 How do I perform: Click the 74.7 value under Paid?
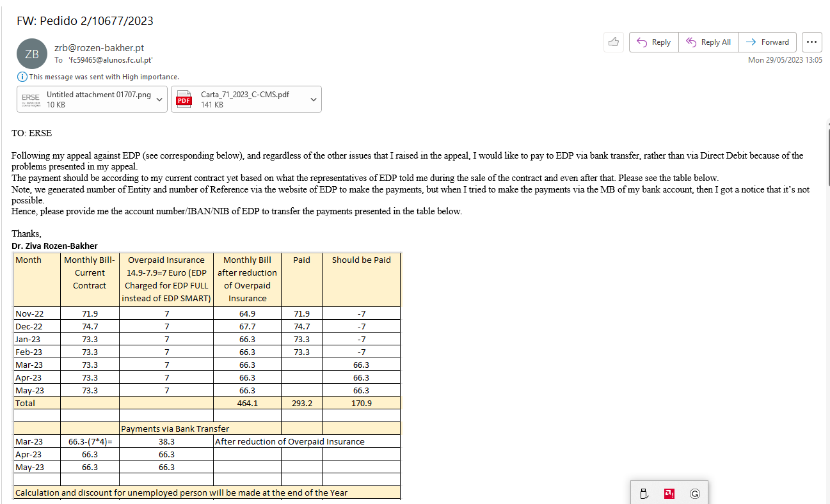pos(301,326)
